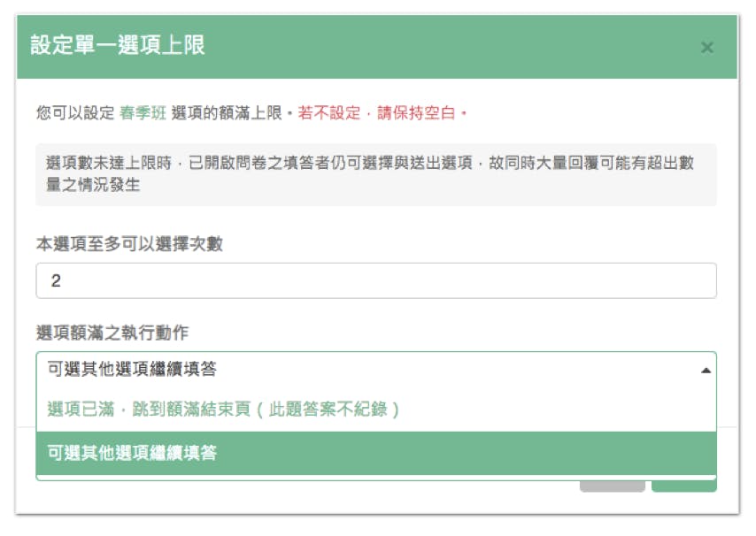
Task: Select 選項已滿，跳到額滿結束頁 option
Action: 376,410
